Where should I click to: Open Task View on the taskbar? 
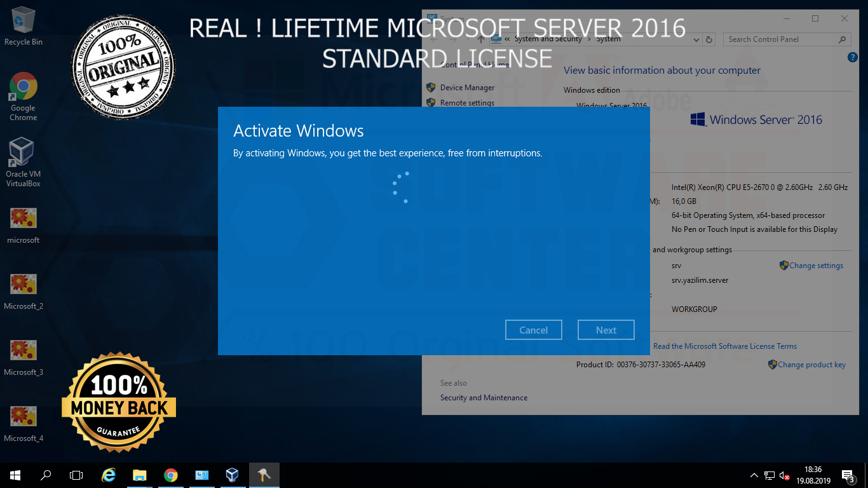[x=76, y=475]
